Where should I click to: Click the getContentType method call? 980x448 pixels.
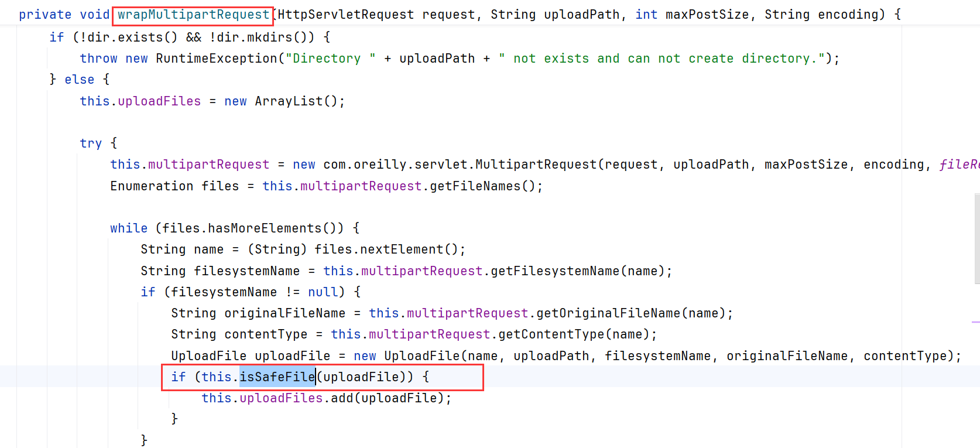[x=550, y=334]
